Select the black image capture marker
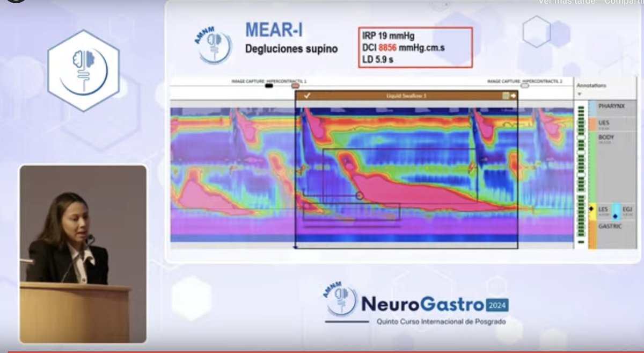 click(x=269, y=85)
